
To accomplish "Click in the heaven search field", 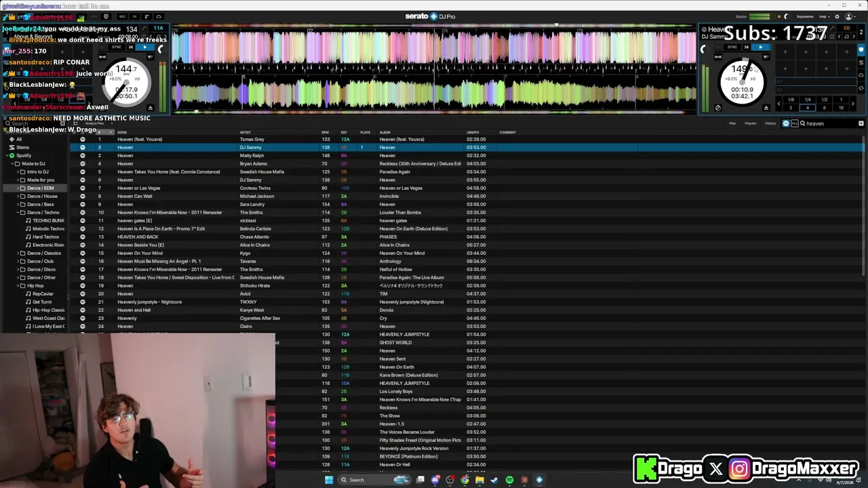I will coord(831,123).
